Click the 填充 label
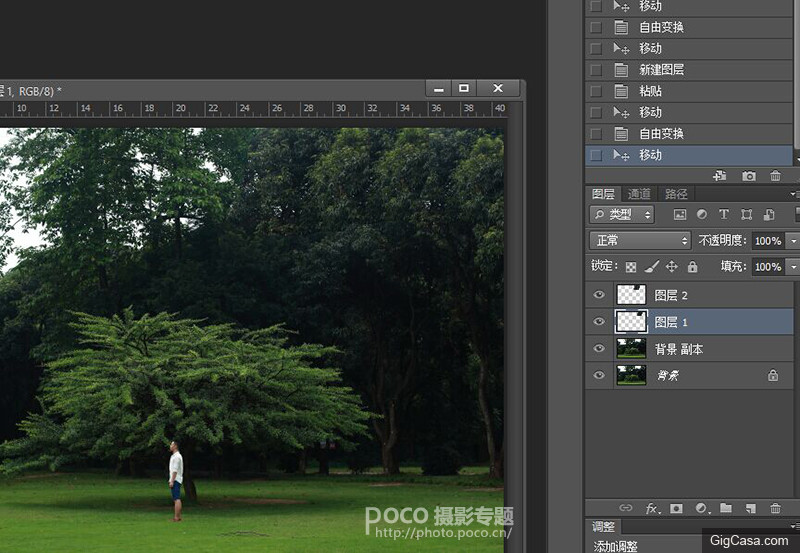The width and height of the screenshot is (800, 553). 733,266
